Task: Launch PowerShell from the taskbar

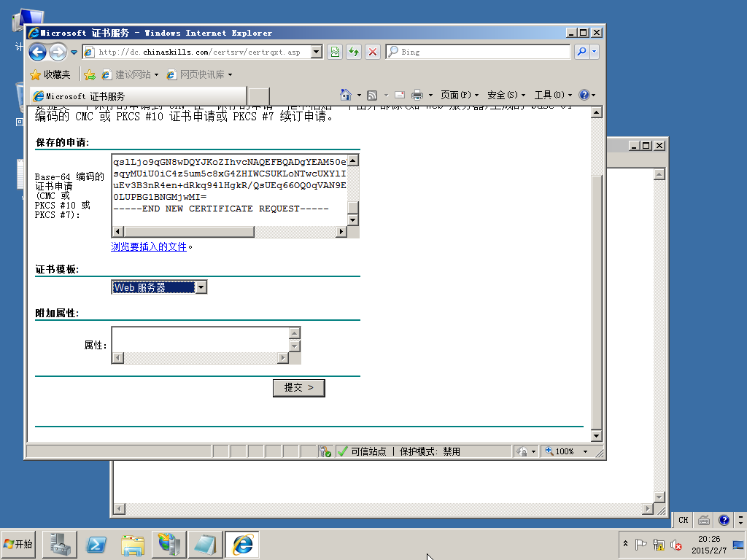Action: 96,544
